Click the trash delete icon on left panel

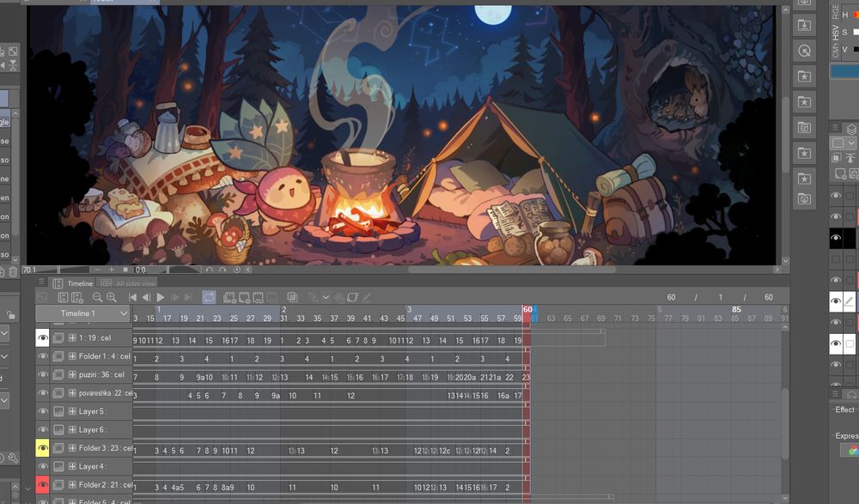tap(13, 271)
